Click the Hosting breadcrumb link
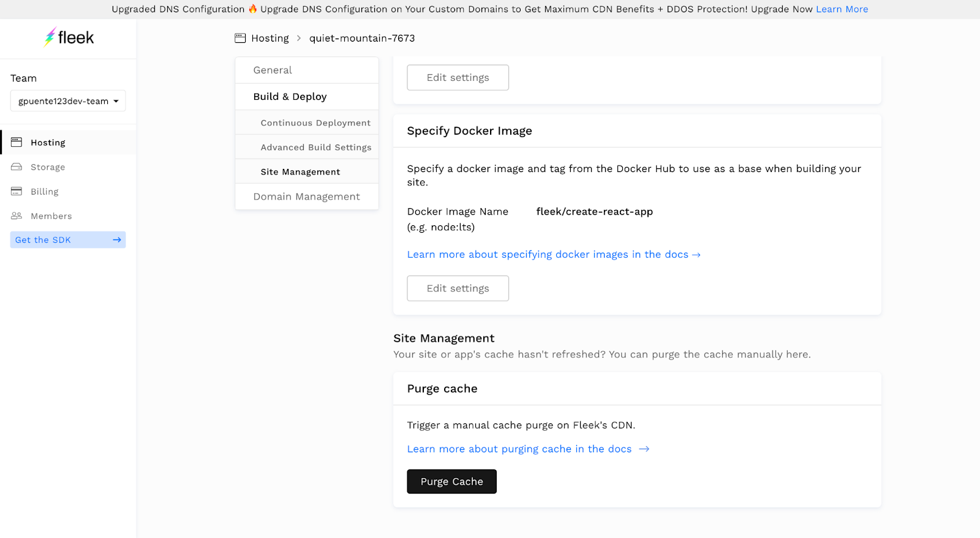This screenshot has width=980, height=538. click(270, 38)
